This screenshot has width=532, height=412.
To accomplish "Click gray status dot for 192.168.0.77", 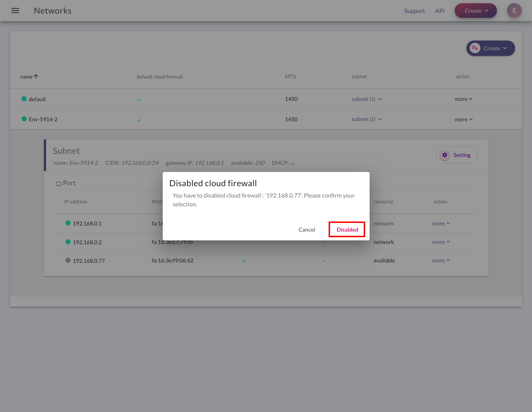I will pos(68,260).
